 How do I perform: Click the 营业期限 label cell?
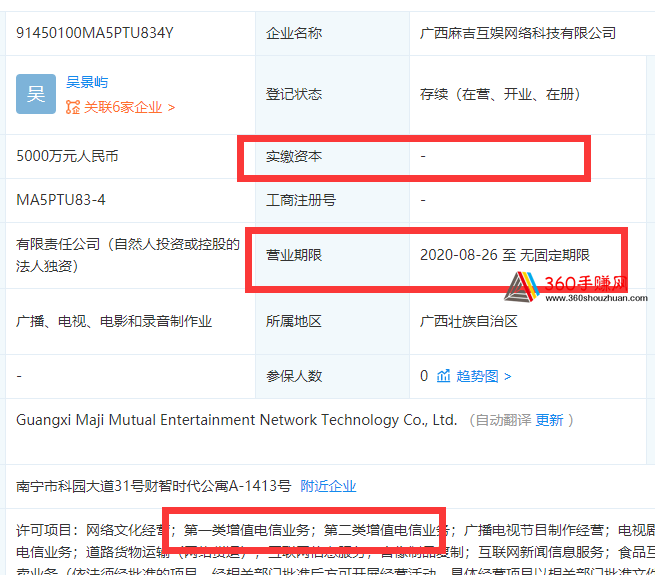(333, 255)
